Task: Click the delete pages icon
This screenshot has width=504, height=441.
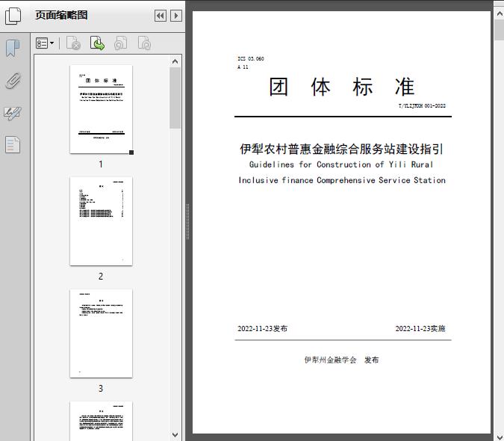Action: point(73,43)
